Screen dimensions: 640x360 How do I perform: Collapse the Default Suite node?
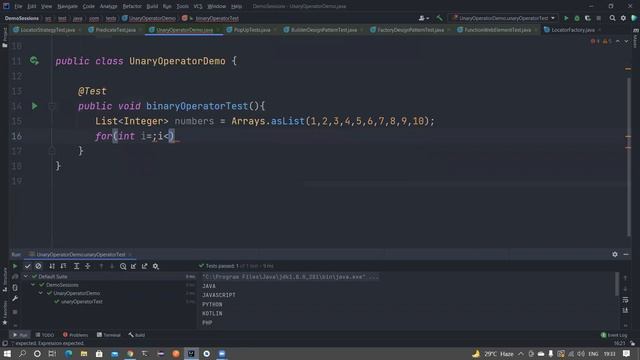point(26,276)
